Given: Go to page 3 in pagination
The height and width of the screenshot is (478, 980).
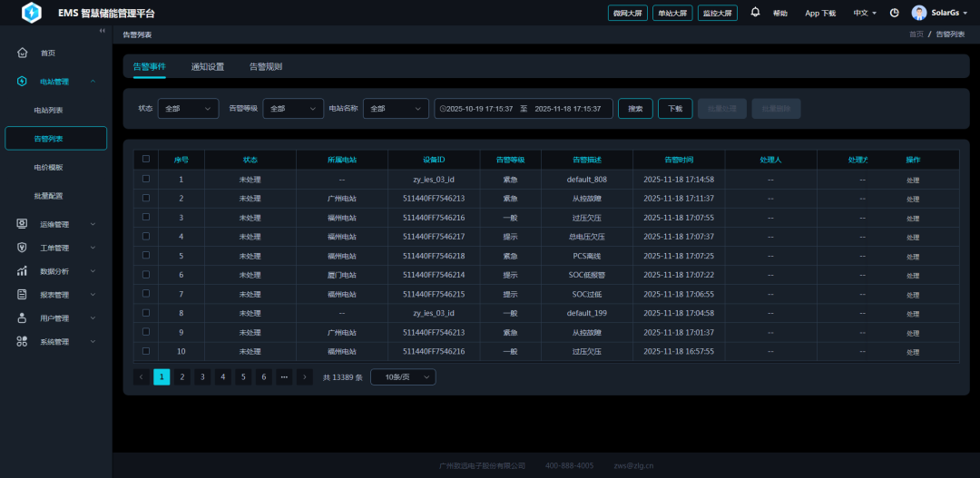Looking at the screenshot, I should 201,376.
